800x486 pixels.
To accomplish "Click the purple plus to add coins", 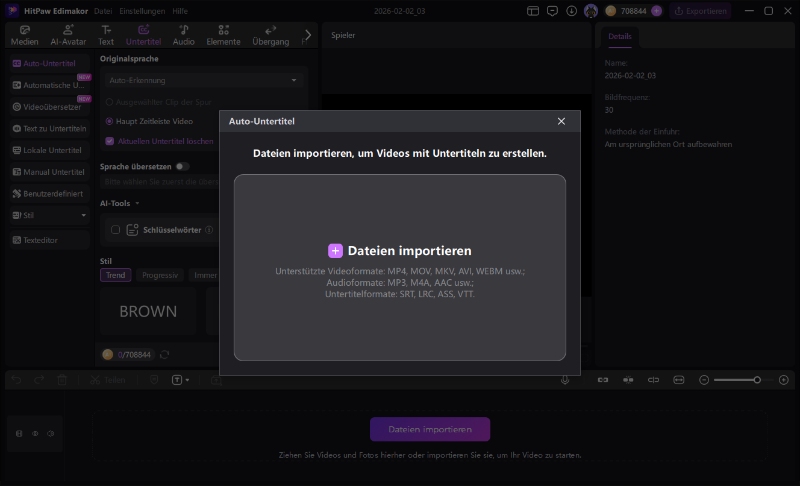I will (656, 11).
